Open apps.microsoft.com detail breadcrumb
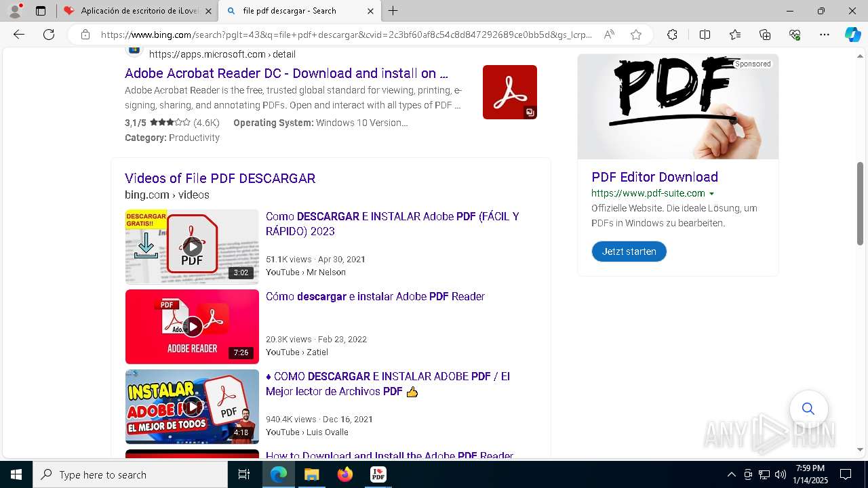868x488 pixels. pyautogui.click(x=222, y=54)
